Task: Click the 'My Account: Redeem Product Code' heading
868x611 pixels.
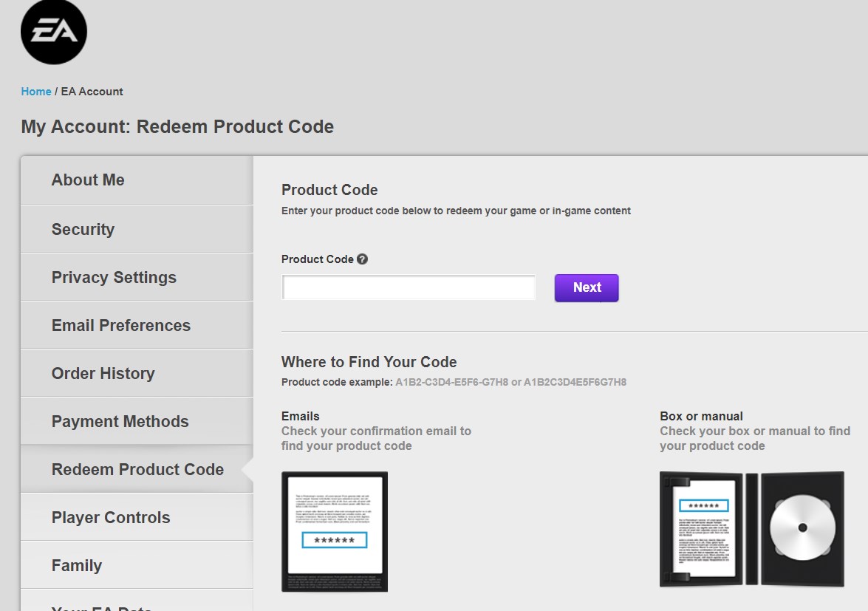Action: tap(177, 127)
